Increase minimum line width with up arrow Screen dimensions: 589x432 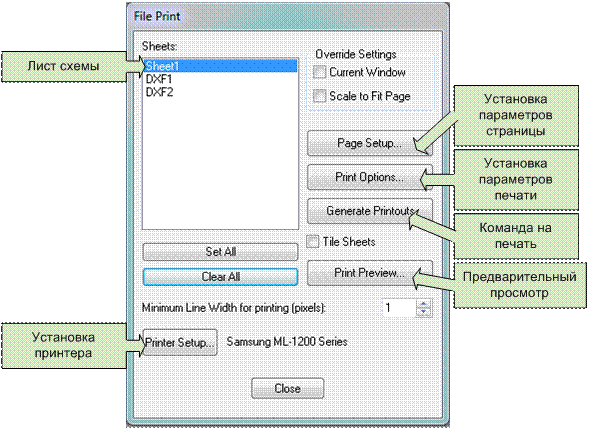click(424, 304)
